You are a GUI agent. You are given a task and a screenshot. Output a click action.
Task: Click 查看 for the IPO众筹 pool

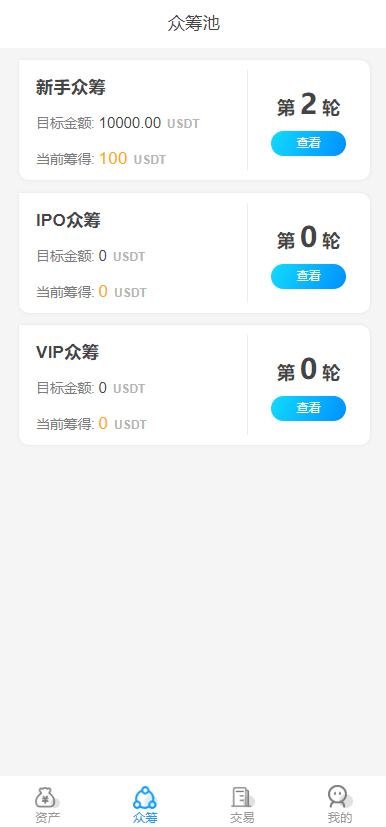[308, 276]
